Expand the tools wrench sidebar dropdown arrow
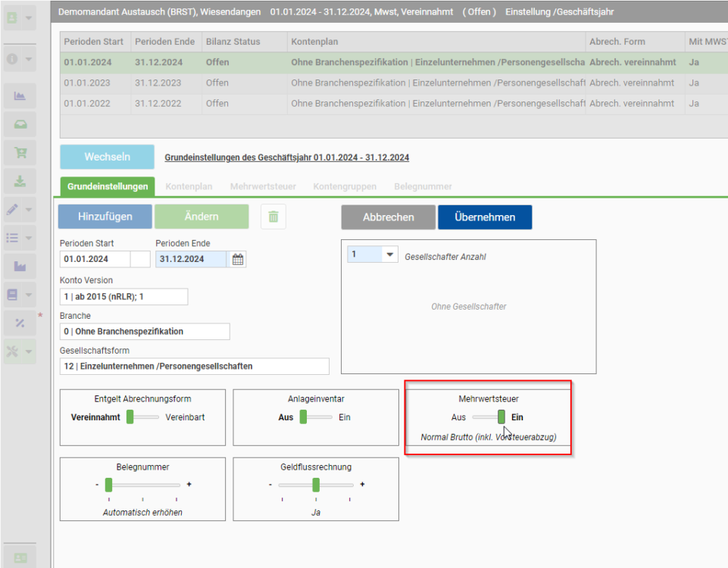 (x=29, y=351)
